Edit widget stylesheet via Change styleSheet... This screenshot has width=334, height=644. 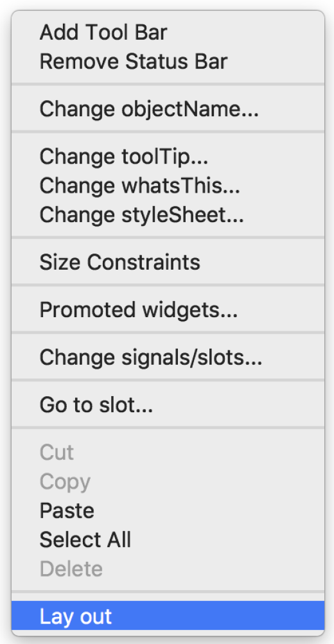click(x=168, y=215)
